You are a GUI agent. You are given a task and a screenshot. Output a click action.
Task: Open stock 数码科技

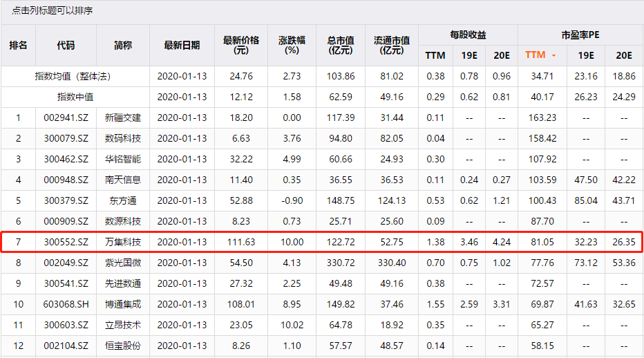(x=123, y=138)
